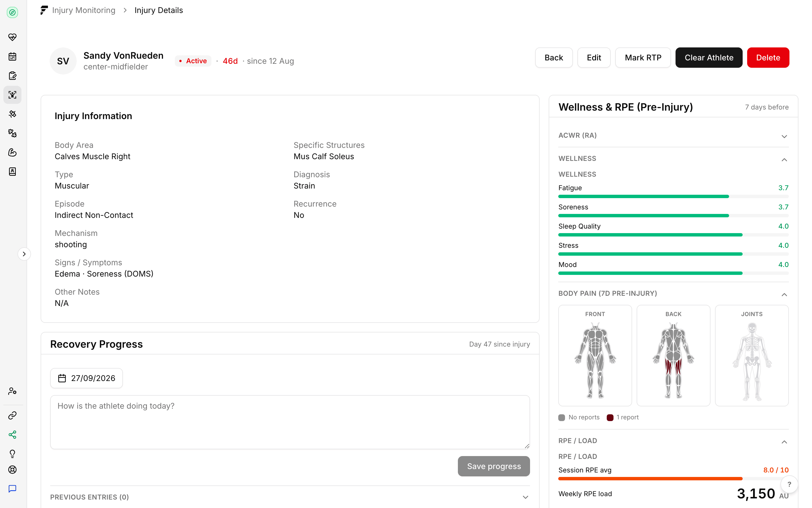The height and width of the screenshot is (508, 812).
Task: Open the calendar schedule sidebar icon
Action: point(12,56)
